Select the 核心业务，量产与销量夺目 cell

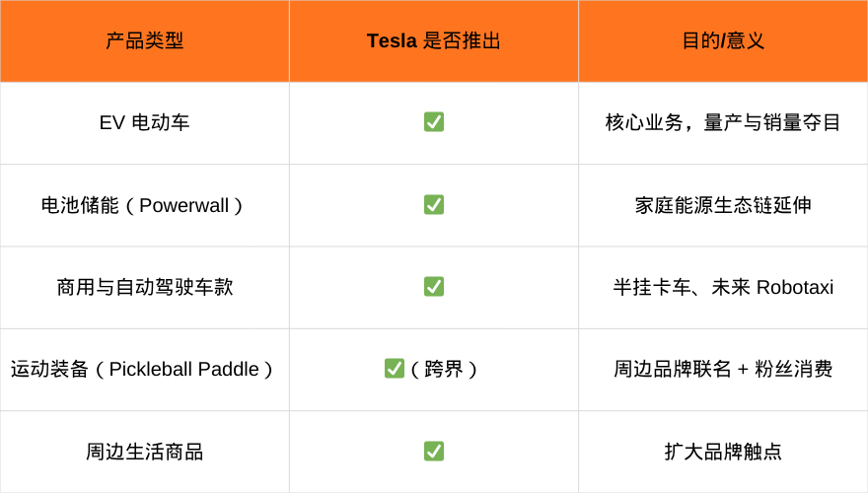tap(723, 123)
